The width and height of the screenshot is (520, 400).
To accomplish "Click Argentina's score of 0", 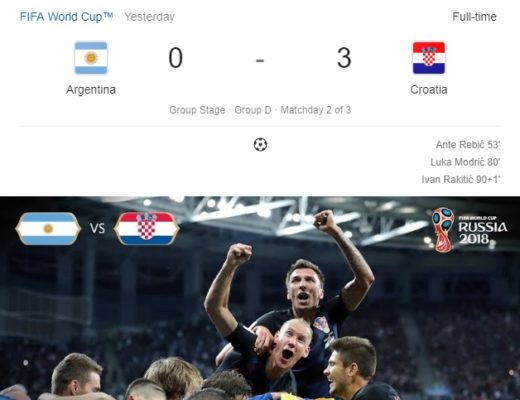I will click(176, 58).
